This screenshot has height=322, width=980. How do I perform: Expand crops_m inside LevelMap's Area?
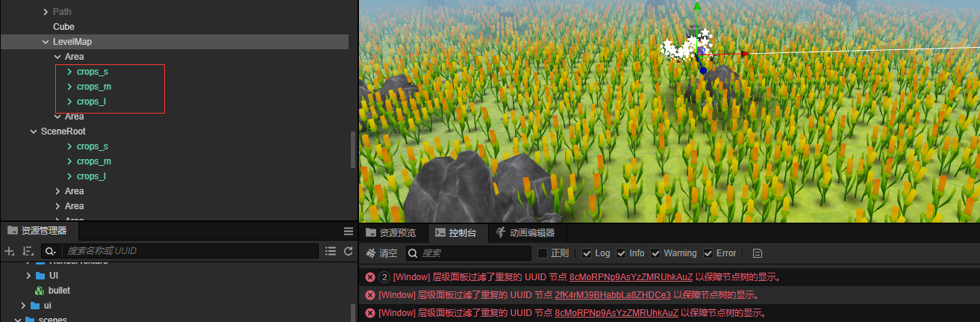(x=69, y=87)
